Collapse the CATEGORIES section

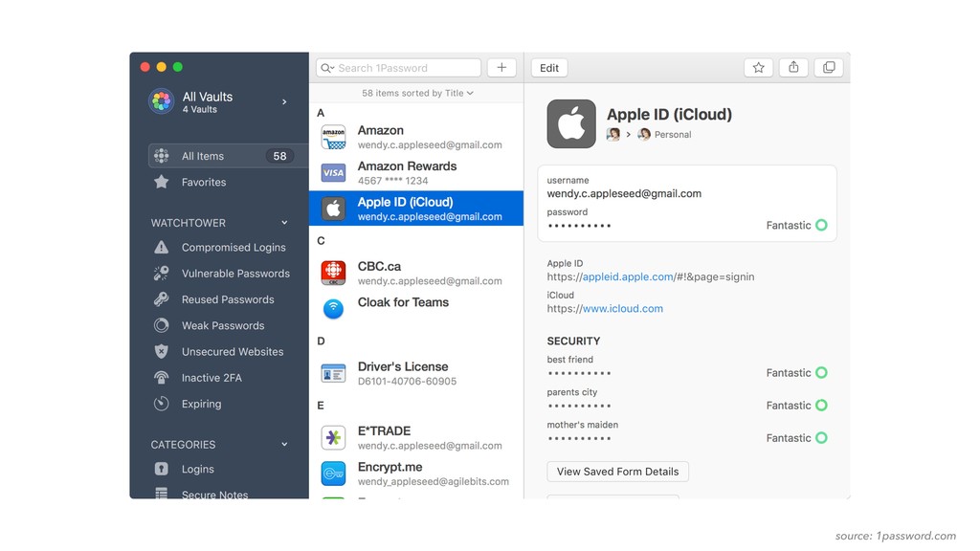284,444
